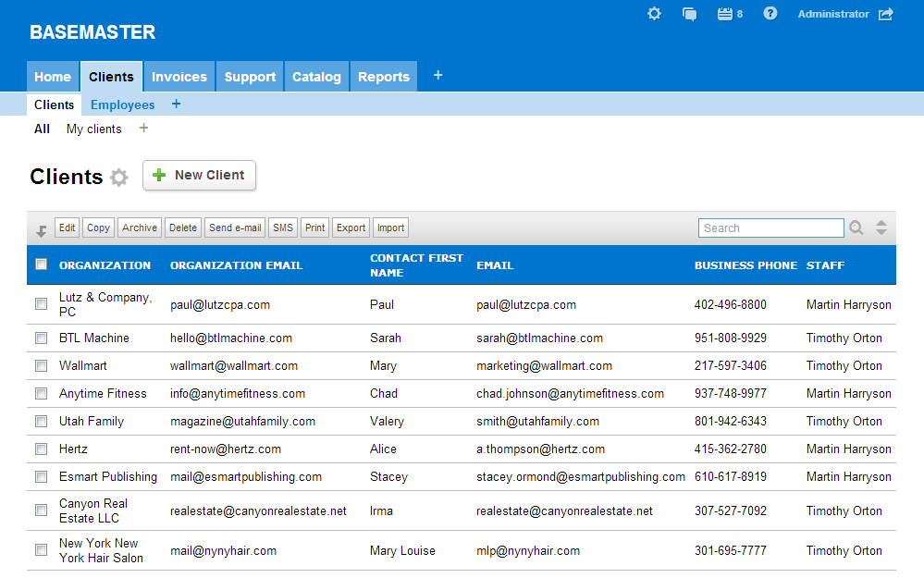The height and width of the screenshot is (578, 924).
Task: Click the magnifier search icon
Action: [x=856, y=228]
